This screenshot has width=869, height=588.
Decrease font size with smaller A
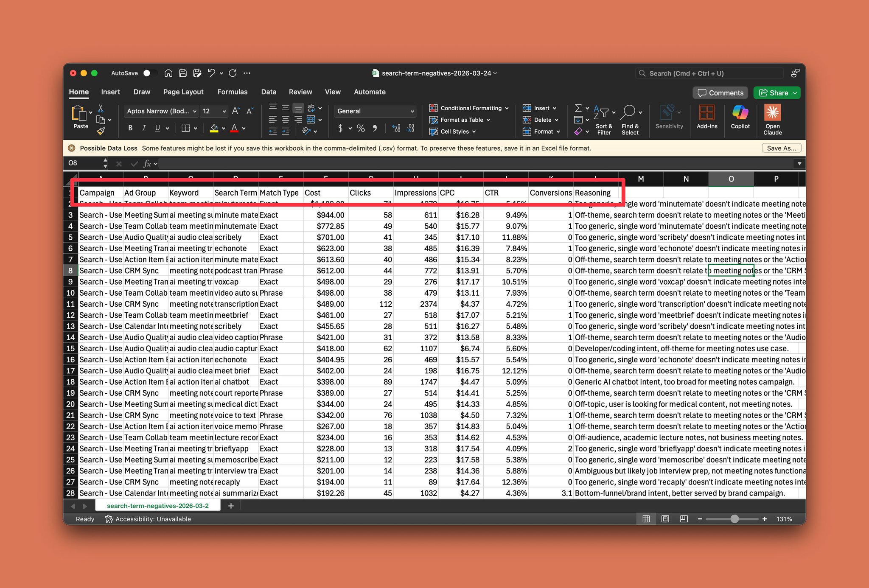click(250, 111)
